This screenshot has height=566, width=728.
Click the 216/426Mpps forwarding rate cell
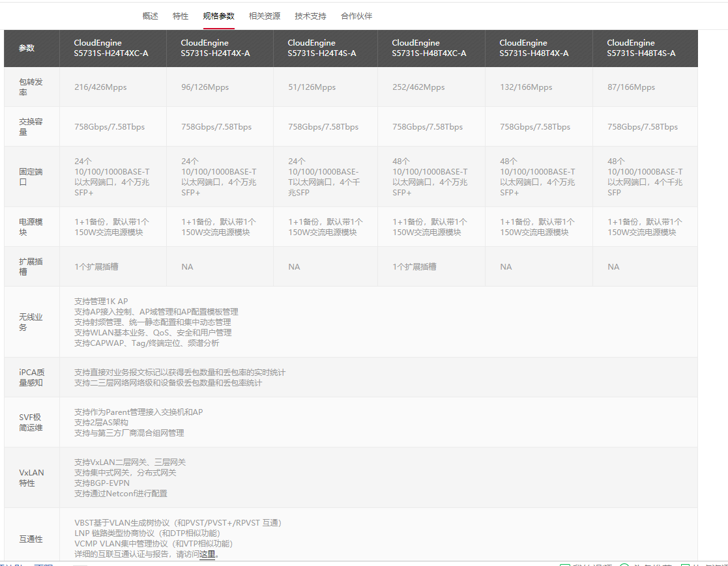tap(100, 87)
